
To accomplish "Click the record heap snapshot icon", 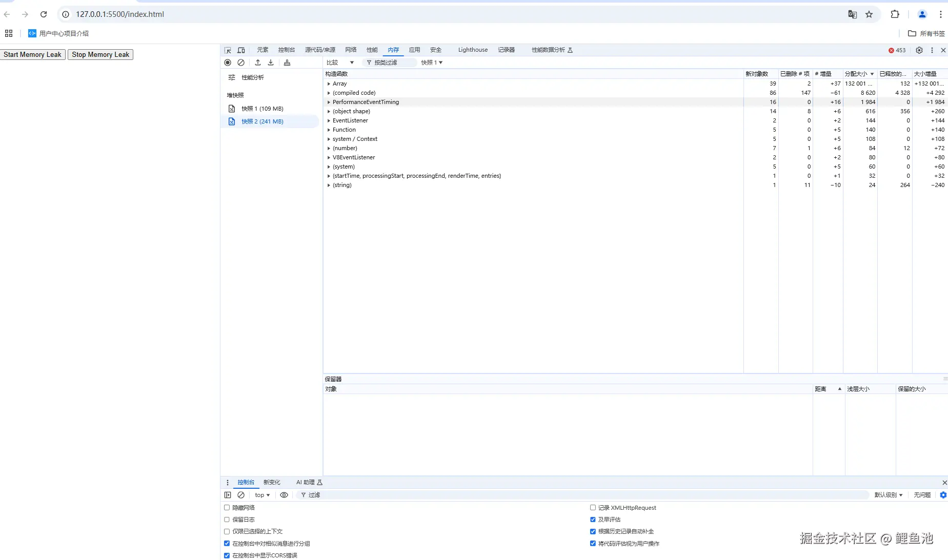I will [x=228, y=63].
